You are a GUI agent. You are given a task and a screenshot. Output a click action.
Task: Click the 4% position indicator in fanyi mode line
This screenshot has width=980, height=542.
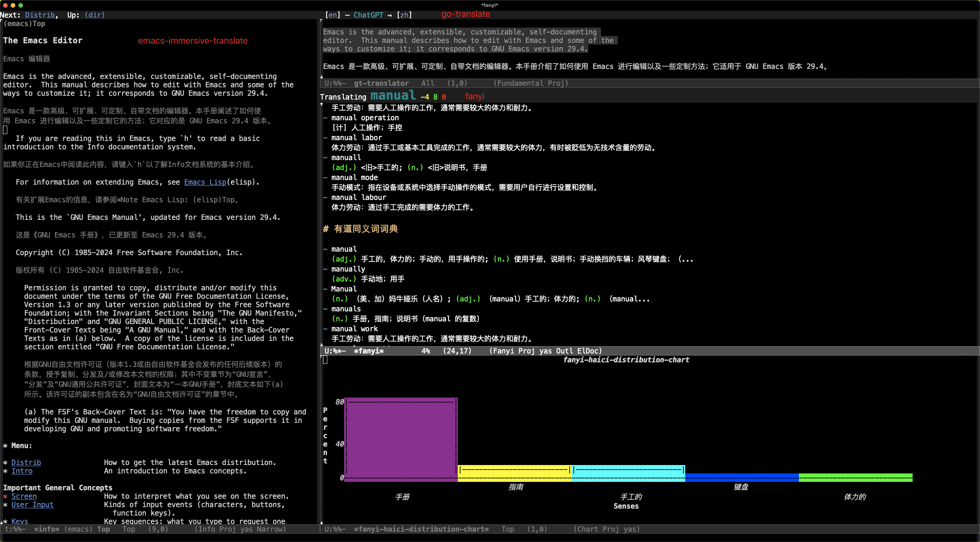[426, 351]
